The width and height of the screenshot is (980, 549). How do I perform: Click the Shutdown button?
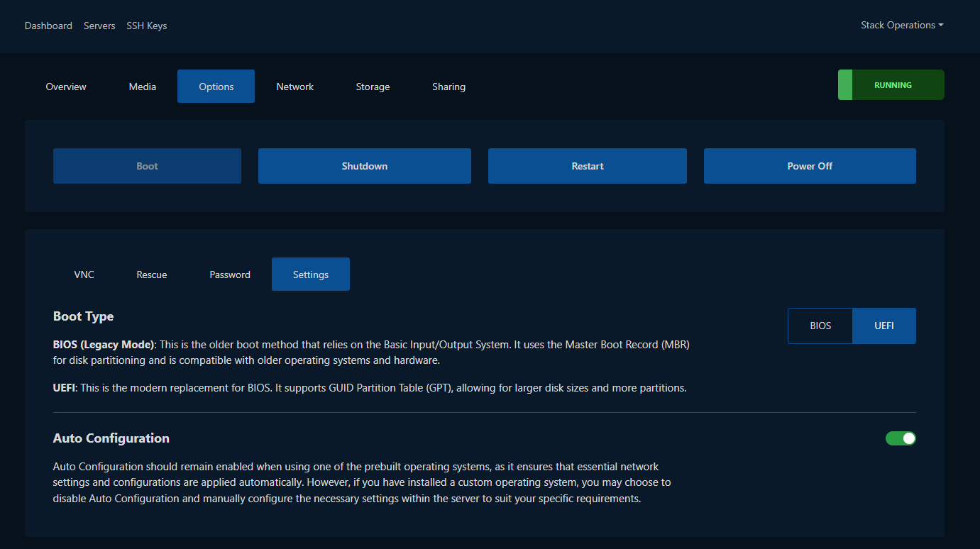point(364,166)
